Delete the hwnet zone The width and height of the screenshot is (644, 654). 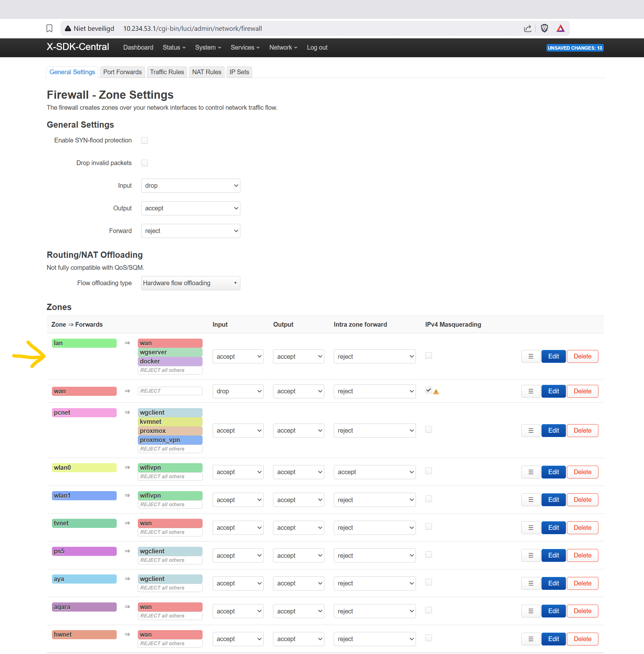[x=582, y=639]
